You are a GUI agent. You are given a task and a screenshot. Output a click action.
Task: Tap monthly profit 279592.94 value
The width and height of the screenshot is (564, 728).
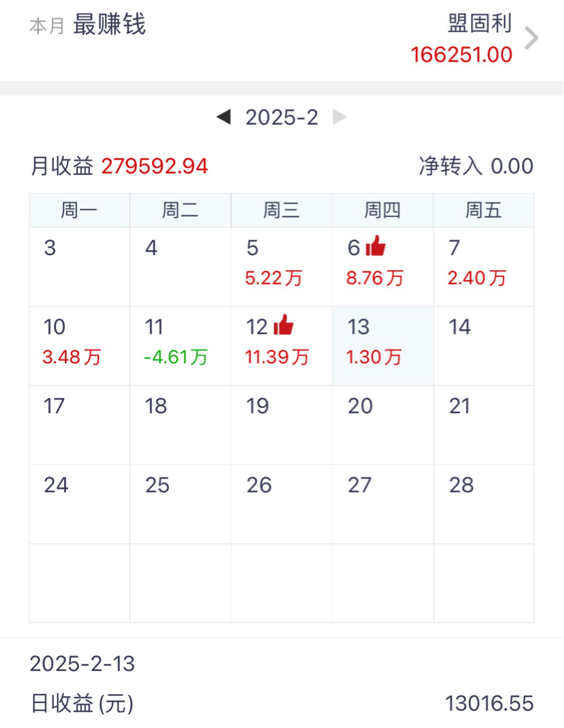(x=155, y=166)
